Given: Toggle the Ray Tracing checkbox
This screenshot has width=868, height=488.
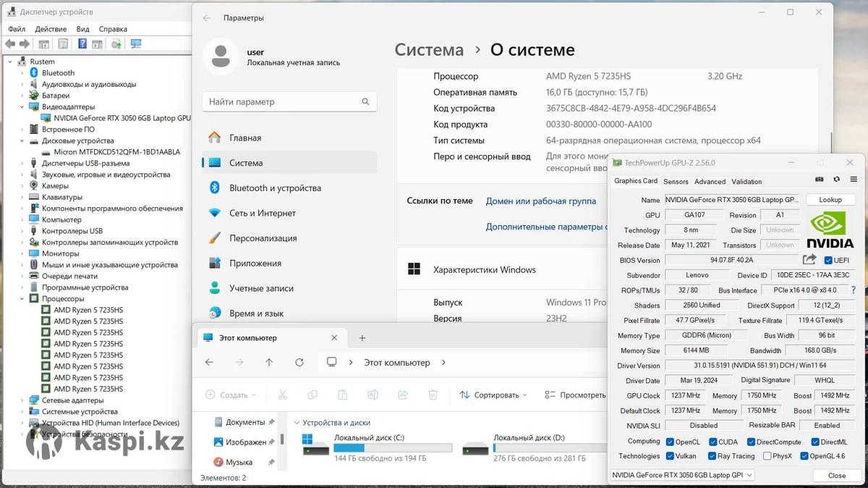Looking at the screenshot, I should point(712,456).
